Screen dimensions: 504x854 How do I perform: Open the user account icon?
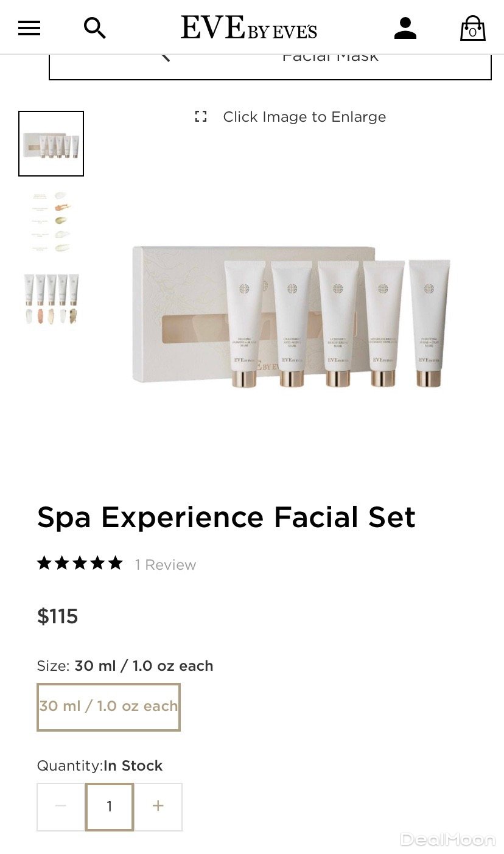(405, 28)
